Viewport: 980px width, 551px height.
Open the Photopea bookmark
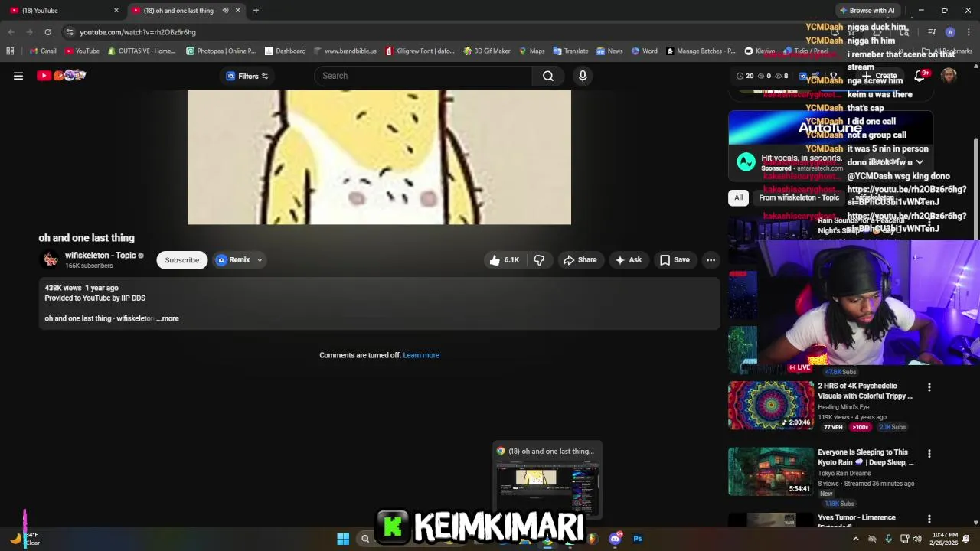pos(220,51)
